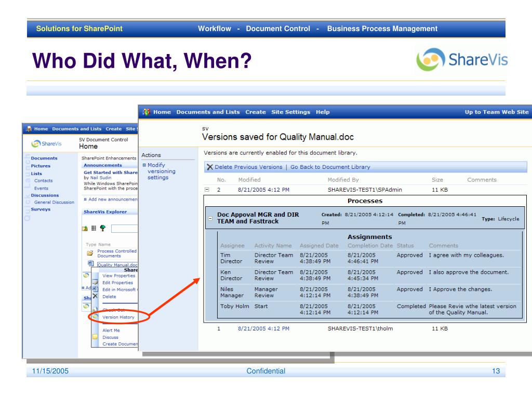Click the ShareVis icon beside Version History
Viewport: 532px width, 399px height.
click(96, 316)
